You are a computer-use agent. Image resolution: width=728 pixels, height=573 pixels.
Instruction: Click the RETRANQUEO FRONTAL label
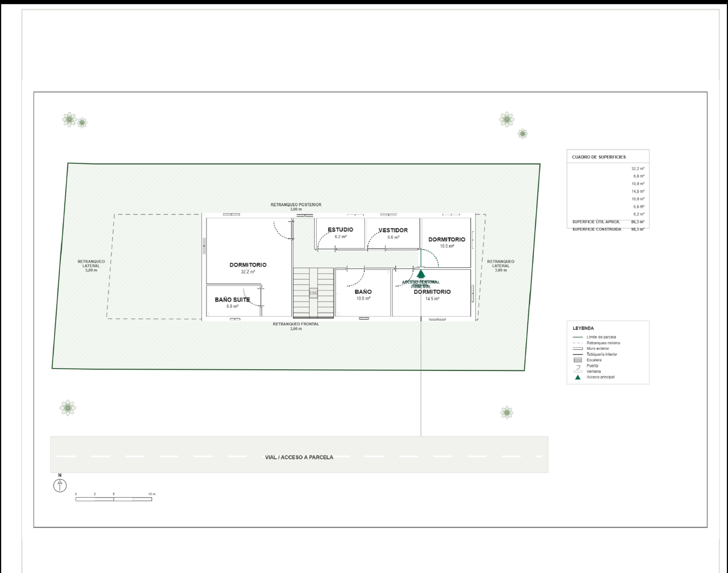coord(296,324)
